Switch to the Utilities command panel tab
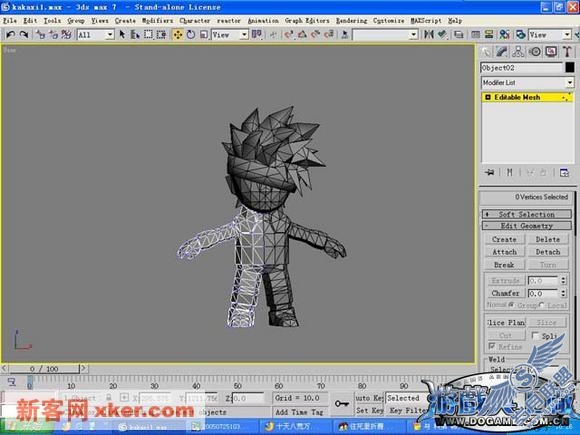 coord(567,52)
